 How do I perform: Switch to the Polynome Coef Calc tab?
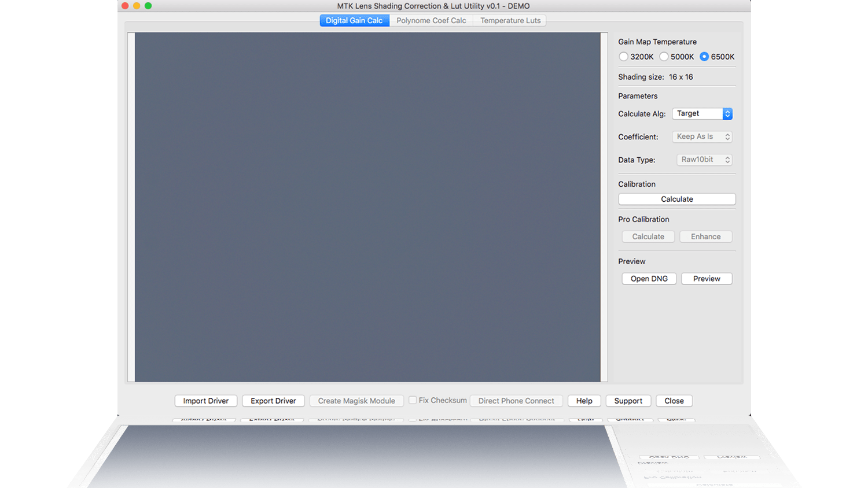[x=431, y=21]
